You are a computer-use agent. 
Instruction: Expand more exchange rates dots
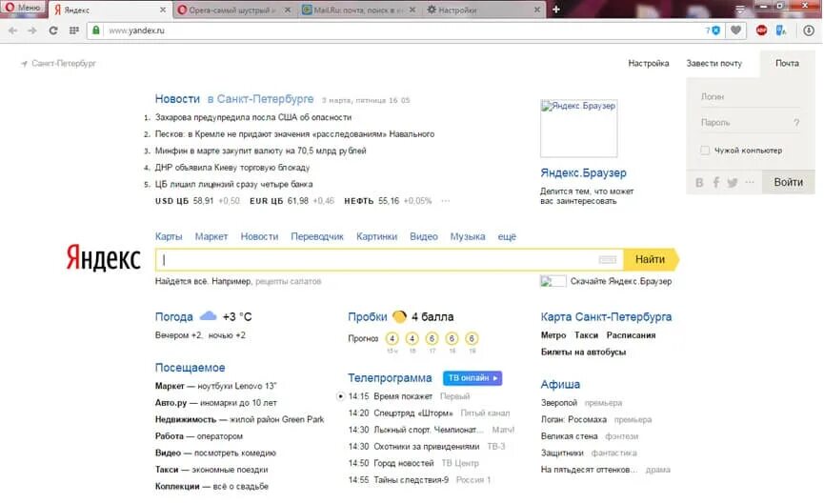[x=446, y=201]
